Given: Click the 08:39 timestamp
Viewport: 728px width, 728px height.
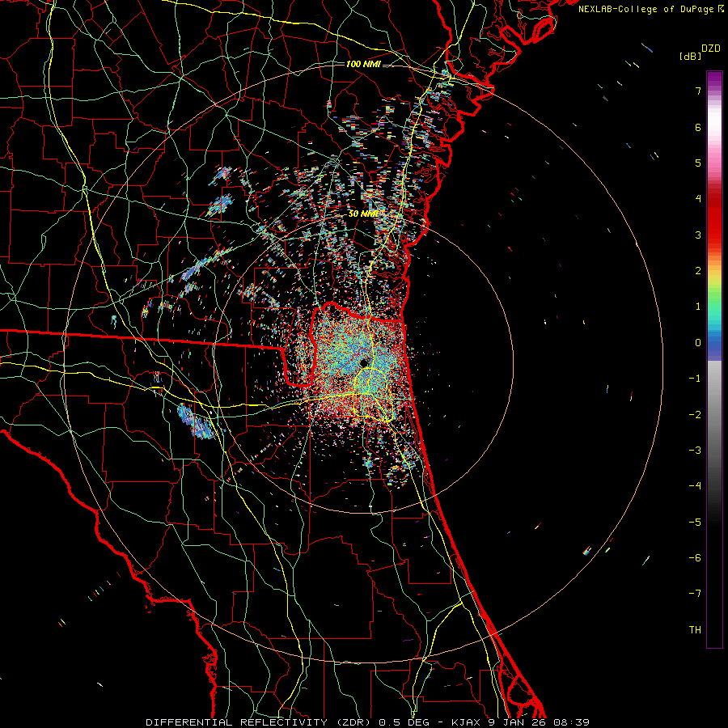Looking at the screenshot, I should click(571, 722).
